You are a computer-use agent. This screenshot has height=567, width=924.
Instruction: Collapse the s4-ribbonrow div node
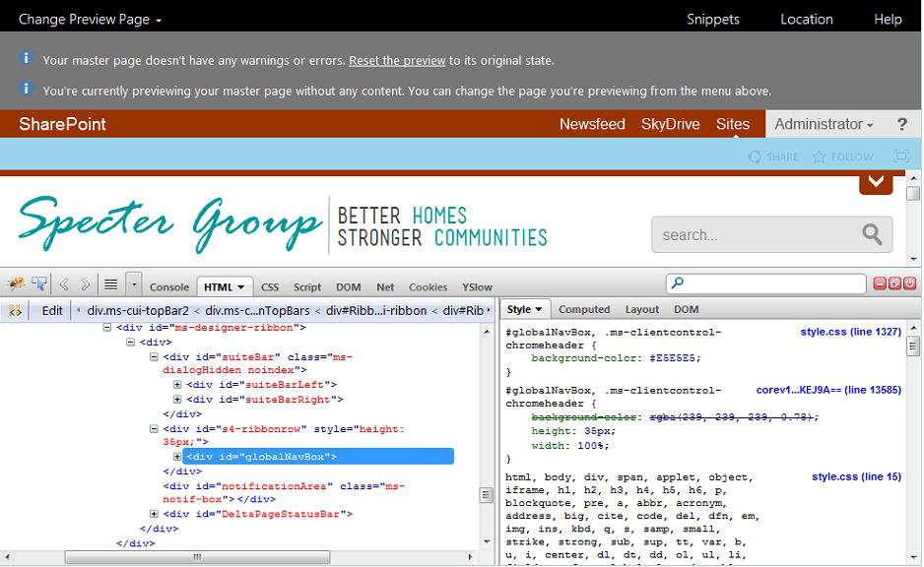pos(154,429)
